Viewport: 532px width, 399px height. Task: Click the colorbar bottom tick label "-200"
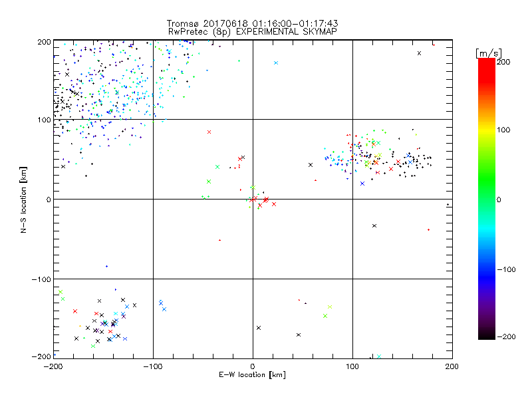pyautogui.click(x=506, y=336)
